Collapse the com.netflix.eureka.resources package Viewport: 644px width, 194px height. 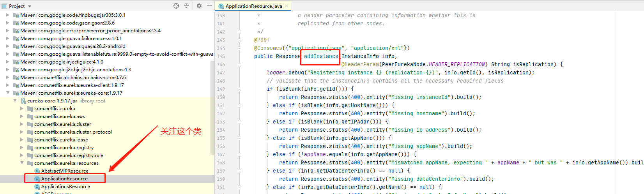pos(22,163)
